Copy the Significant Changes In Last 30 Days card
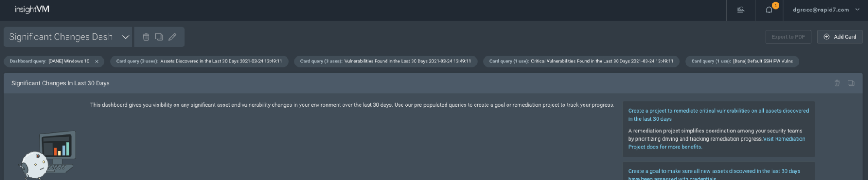 click(x=851, y=83)
